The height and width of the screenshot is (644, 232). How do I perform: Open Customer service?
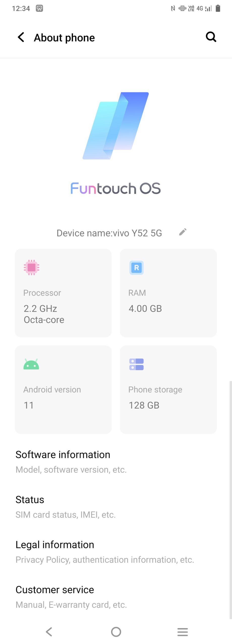point(116,597)
